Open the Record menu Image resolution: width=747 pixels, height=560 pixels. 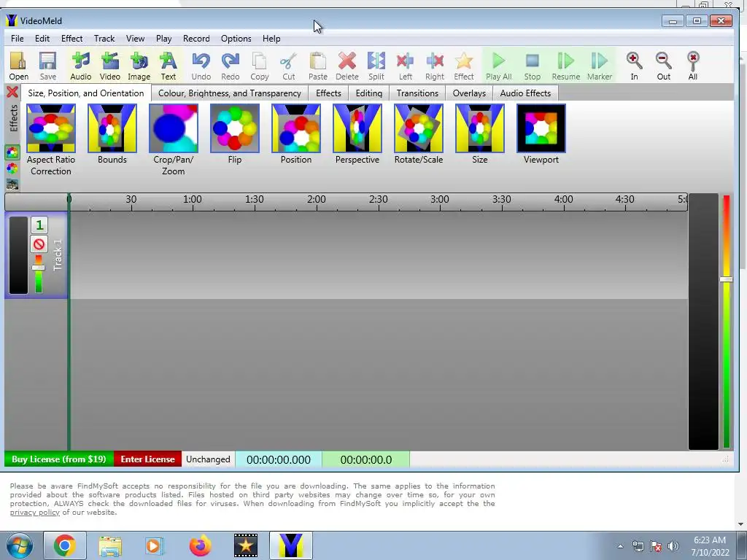pos(196,39)
